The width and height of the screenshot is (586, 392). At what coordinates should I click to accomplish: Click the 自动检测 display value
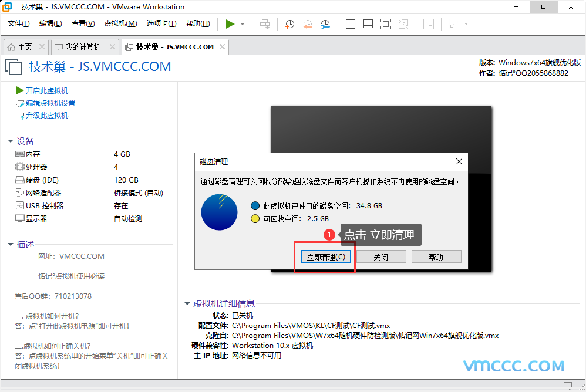(x=128, y=219)
